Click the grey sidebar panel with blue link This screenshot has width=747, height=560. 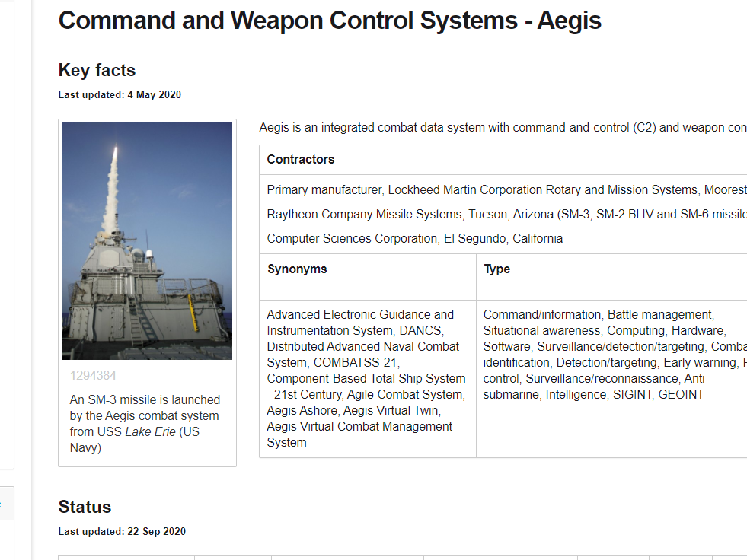coord(7,504)
